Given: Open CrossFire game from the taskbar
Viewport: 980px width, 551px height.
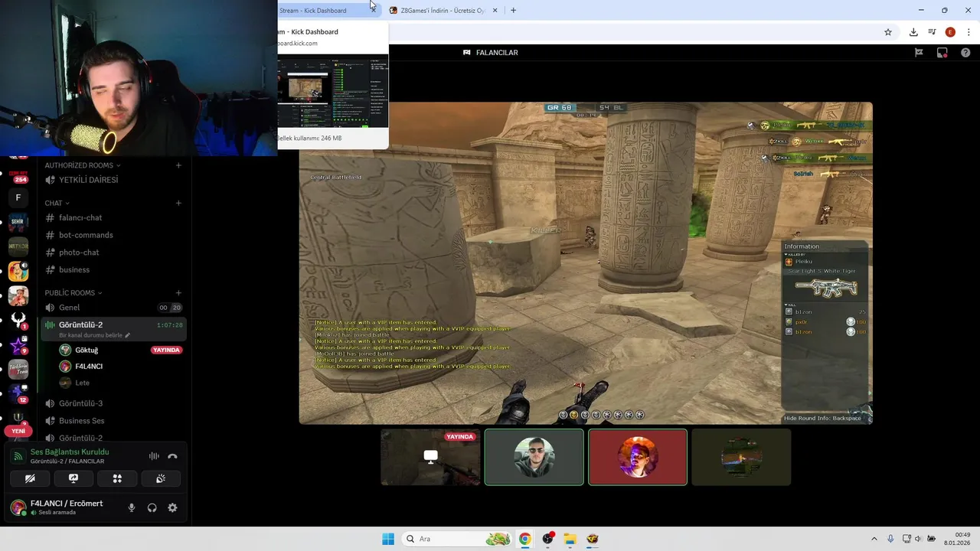Looking at the screenshot, I should [593, 539].
